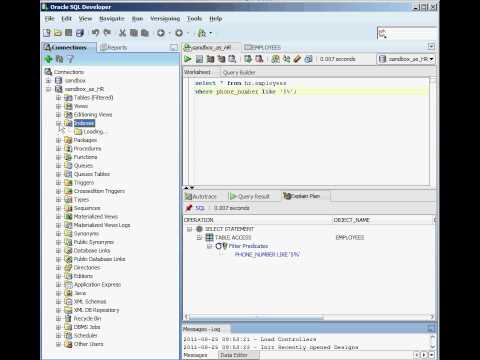Viewport: 480px width, 360px height.
Task: Collapse the TABLE ACCESS plan node
Action: click(199, 237)
